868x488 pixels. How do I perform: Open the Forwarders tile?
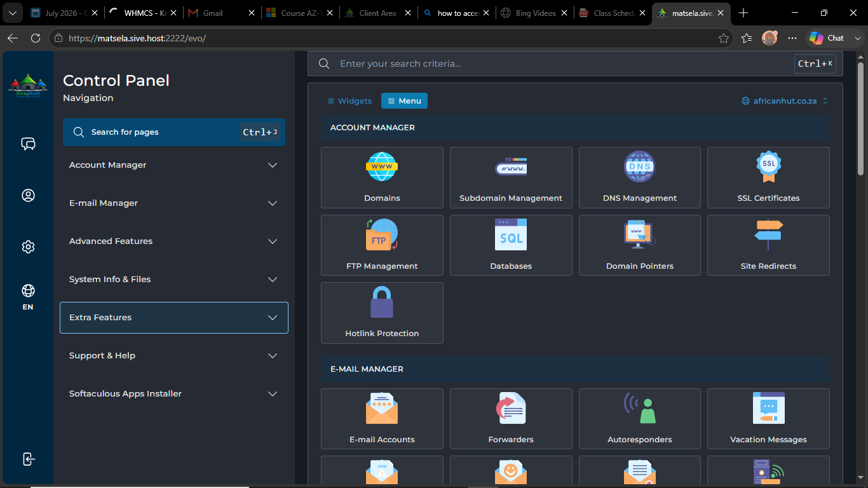point(511,419)
